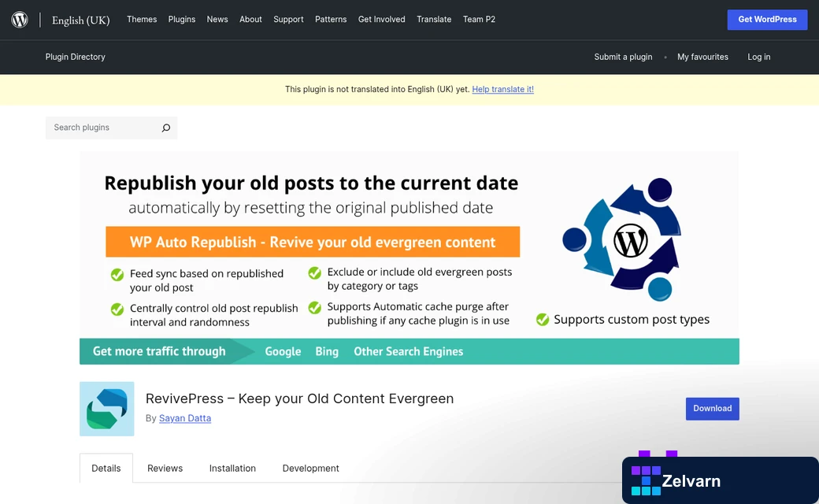This screenshot has width=819, height=504.
Task: Click the WP Auto Republish banner image
Action: point(409,258)
